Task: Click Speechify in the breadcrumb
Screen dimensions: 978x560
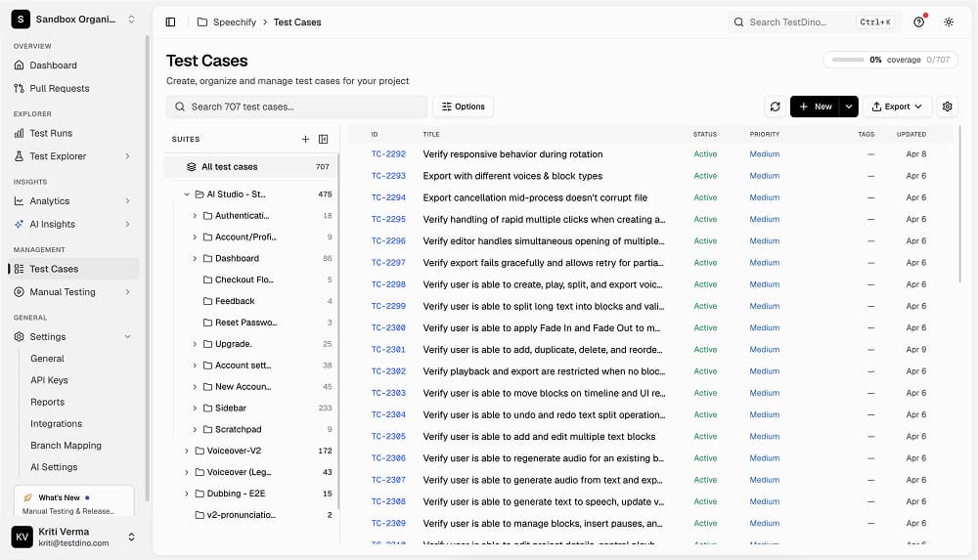Action: coord(235,22)
